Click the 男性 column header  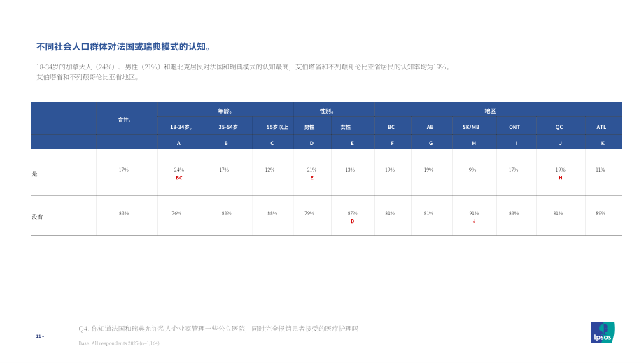(309, 127)
